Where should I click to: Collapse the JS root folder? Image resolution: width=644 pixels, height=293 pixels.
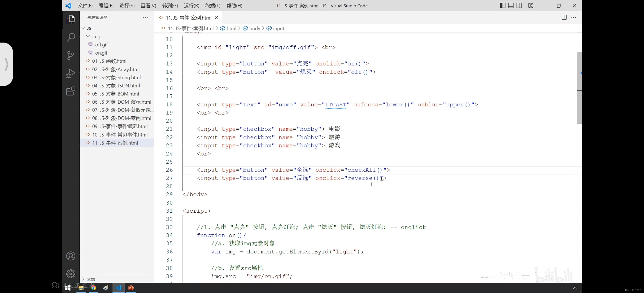(x=117, y=28)
